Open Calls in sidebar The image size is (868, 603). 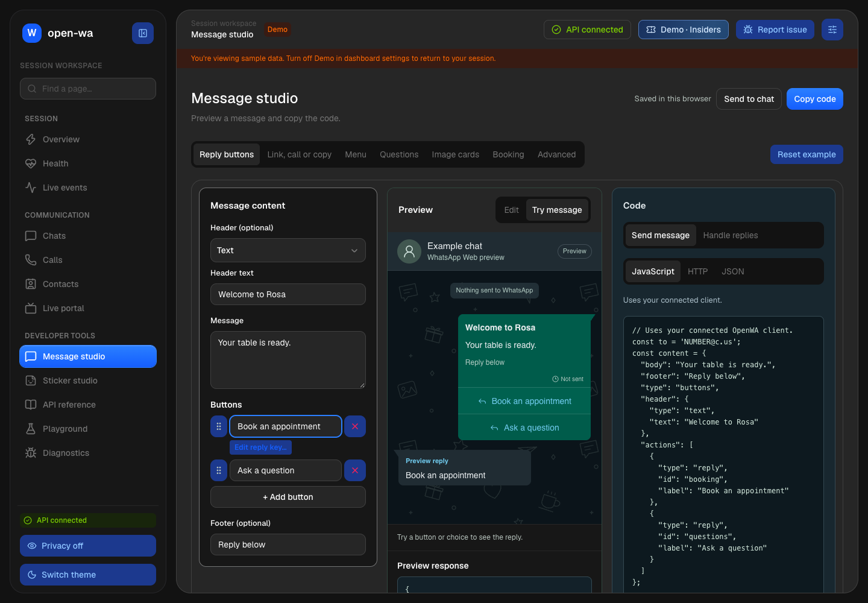pyautogui.click(x=88, y=260)
